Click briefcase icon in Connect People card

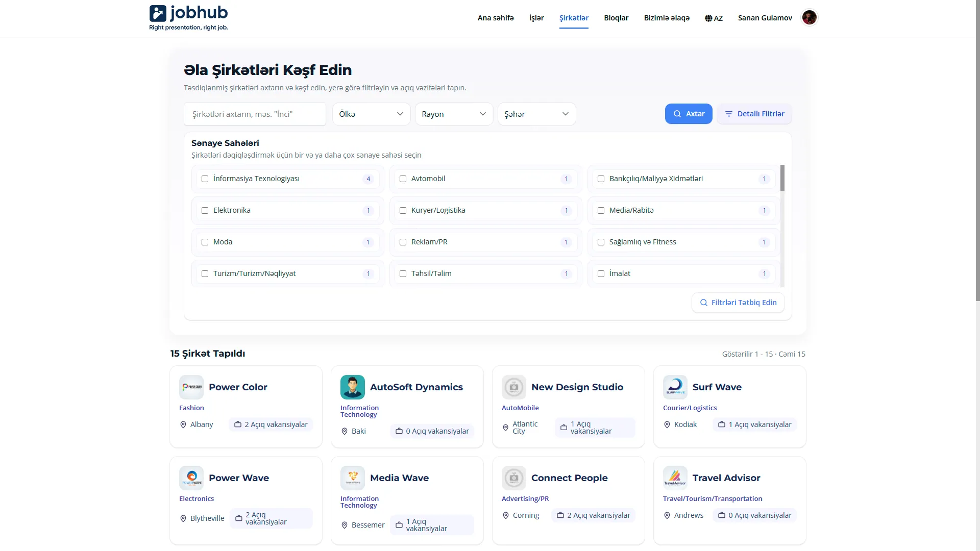pyautogui.click(x=560, y=515)
